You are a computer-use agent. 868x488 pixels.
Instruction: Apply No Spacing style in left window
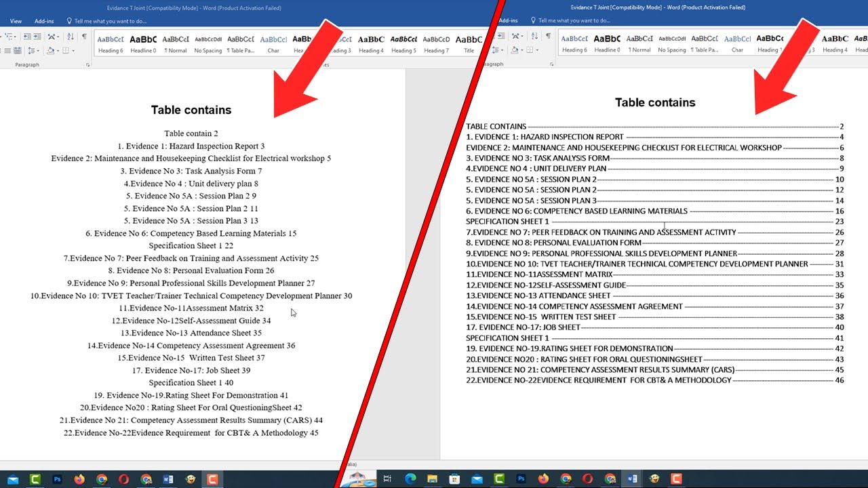click(208, 44)
